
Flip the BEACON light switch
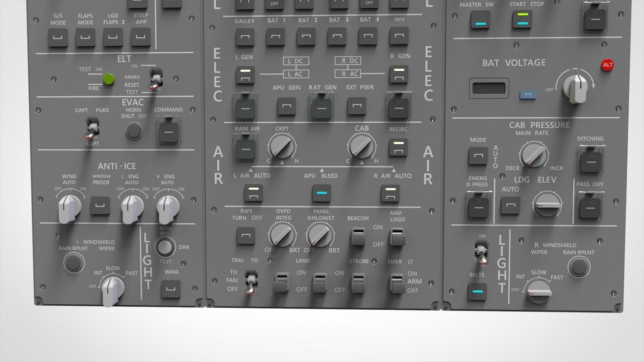[359, 237]
